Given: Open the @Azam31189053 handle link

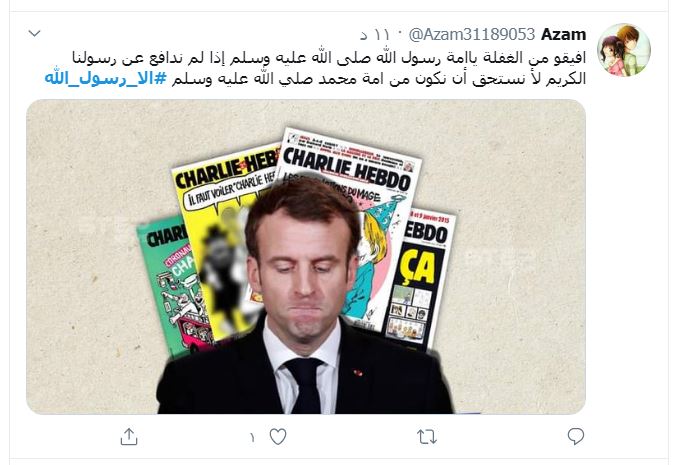Looking at the screenshot, I should pyautogui.click(x=472, y=34).
